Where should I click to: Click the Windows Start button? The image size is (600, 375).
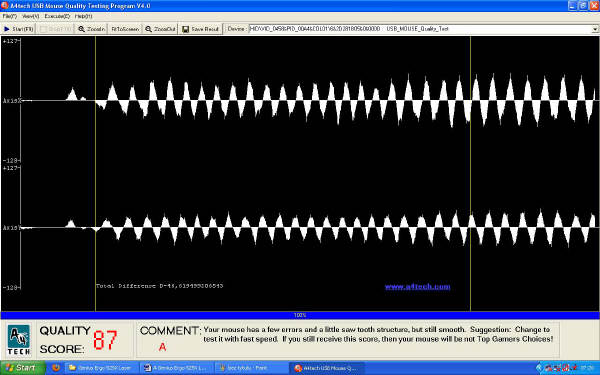(x=22, y=368)
